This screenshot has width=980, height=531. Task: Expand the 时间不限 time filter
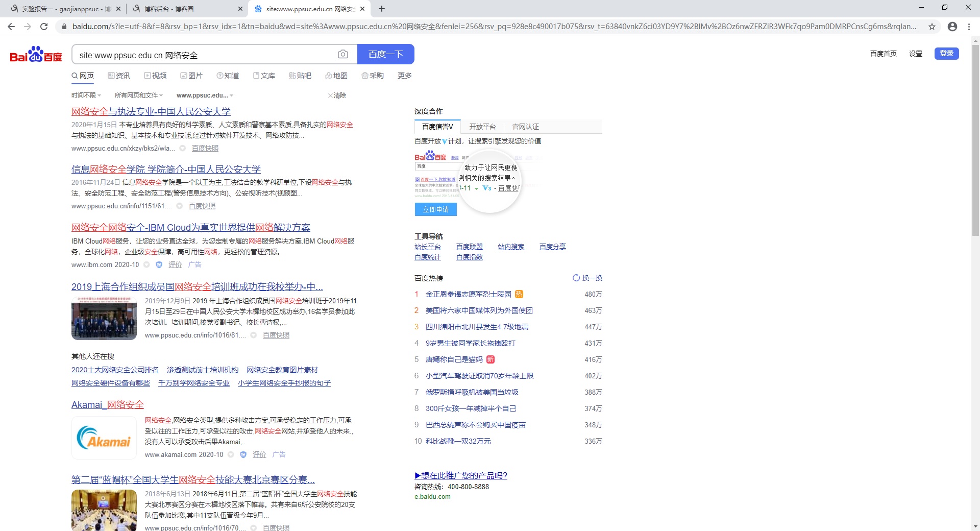tap(86, 95)
